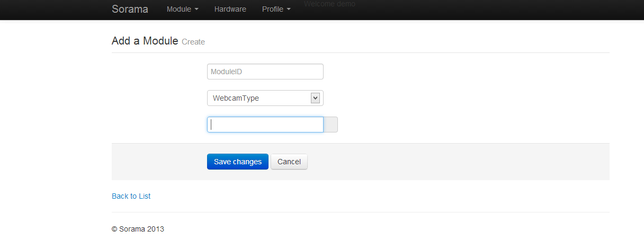Click the gray add-on box beside the empty field
The image size is (644, 248).
click(x=330, y=125)
